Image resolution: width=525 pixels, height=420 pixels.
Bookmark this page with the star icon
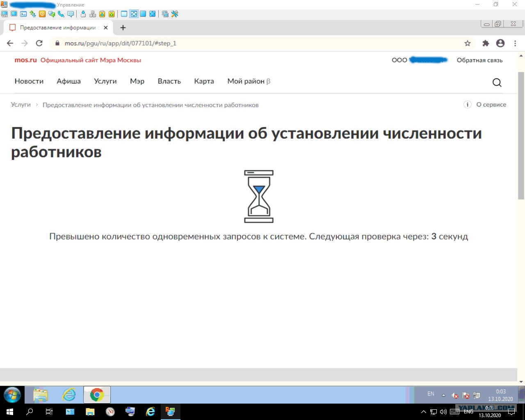467,43
